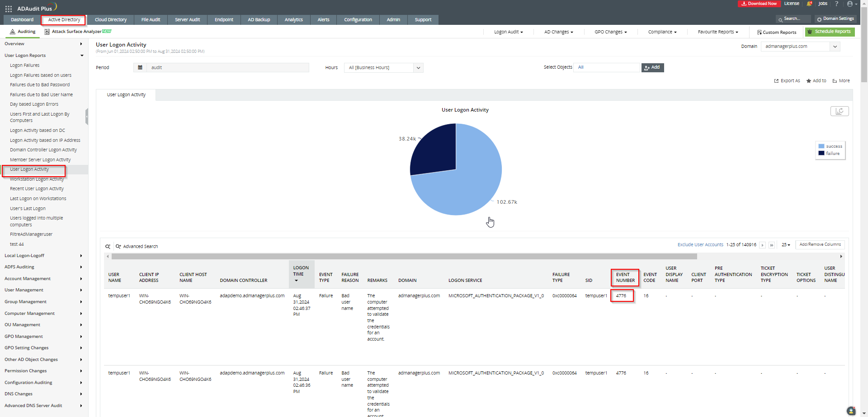Viewport: 868px width, 417px height.
Task: Expand the Local Logon-Logoff section
Action: (44, 256)
